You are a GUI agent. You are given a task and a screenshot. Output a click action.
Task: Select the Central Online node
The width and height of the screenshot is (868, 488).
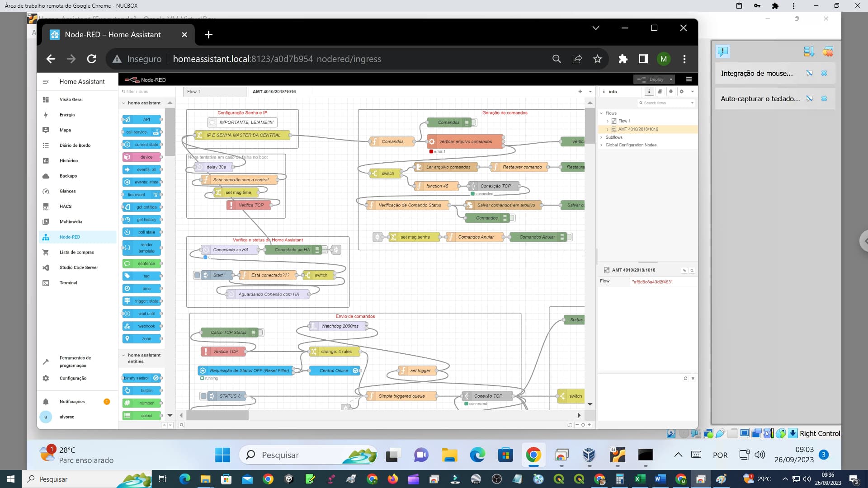point(335,371)
